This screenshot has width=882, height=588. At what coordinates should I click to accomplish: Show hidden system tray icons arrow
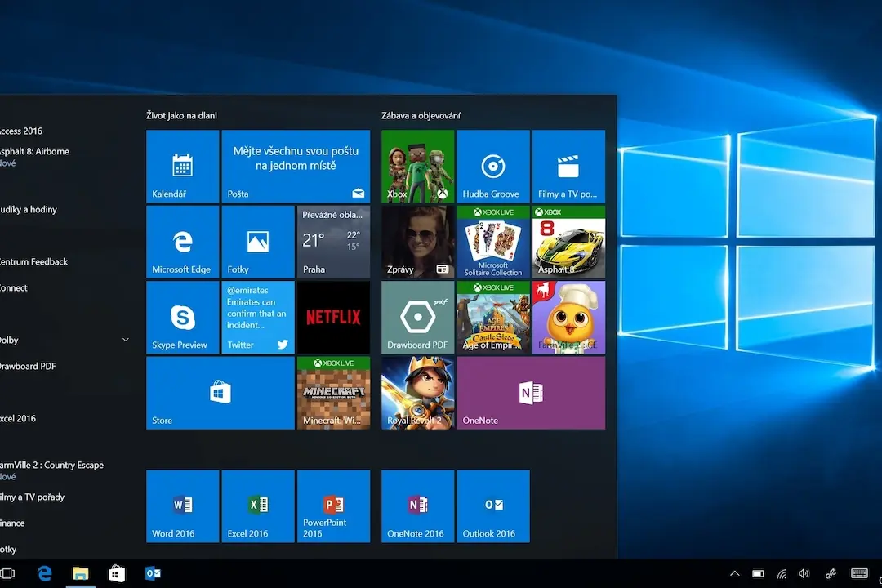pyautogui.click(x=735, y=574)
